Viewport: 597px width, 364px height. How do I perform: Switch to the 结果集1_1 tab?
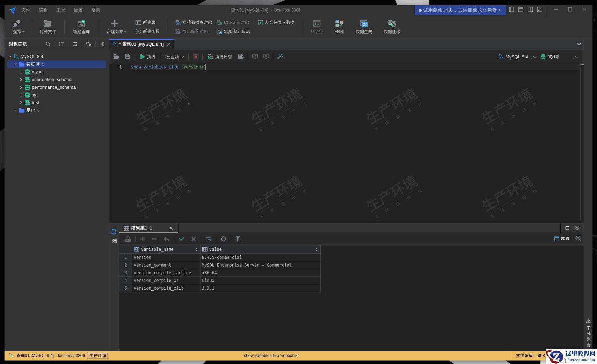(x=141, y=228)
